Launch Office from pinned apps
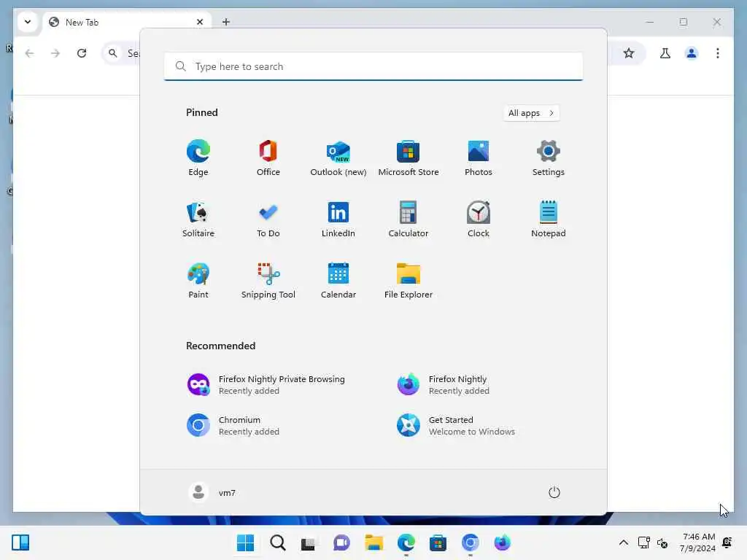 (268, 158)
